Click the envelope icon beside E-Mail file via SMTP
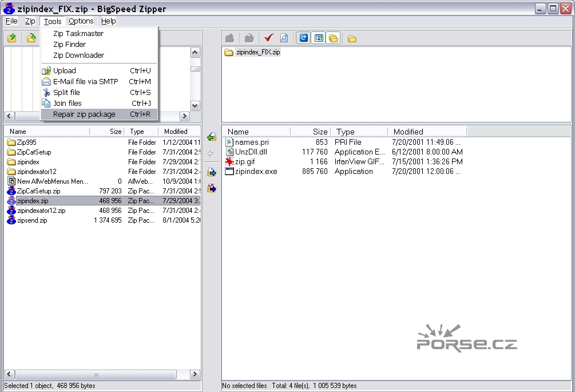The height and width of the screenshot is (392, 575). [46, 81]
